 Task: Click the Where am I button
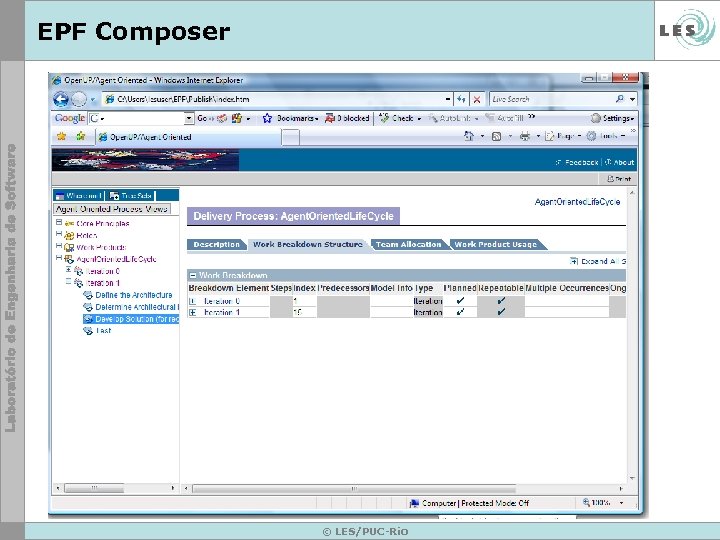click(79, 196)
